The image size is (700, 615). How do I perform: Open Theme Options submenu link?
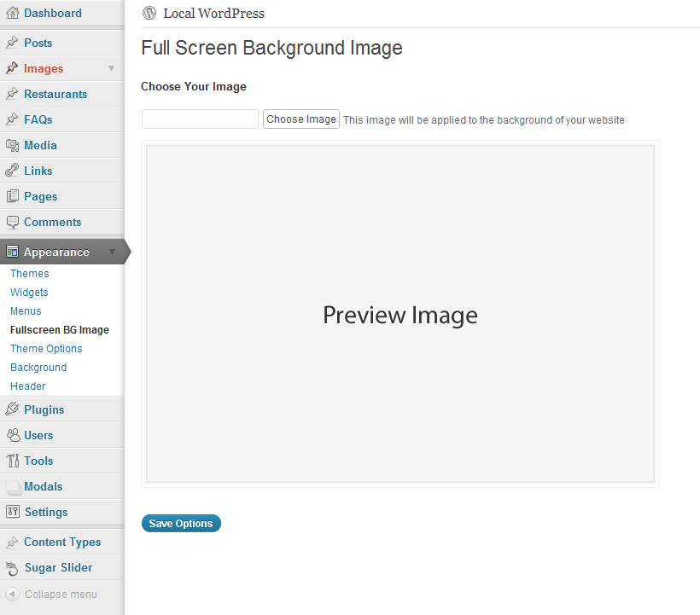point(46,348)
